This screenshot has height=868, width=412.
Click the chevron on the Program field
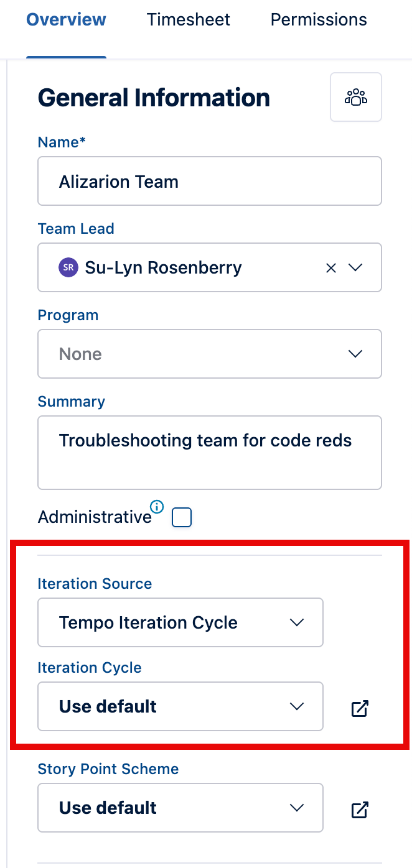pyautogui.click(x=355, y=353)
